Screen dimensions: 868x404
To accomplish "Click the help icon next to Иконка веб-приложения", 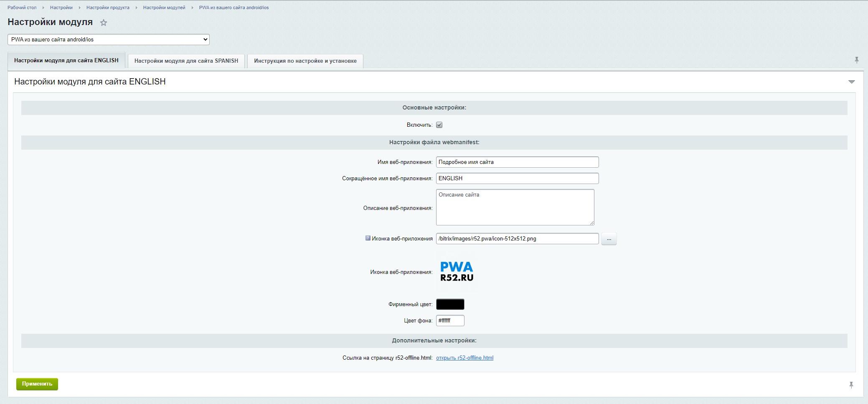I will click(368, 238).
